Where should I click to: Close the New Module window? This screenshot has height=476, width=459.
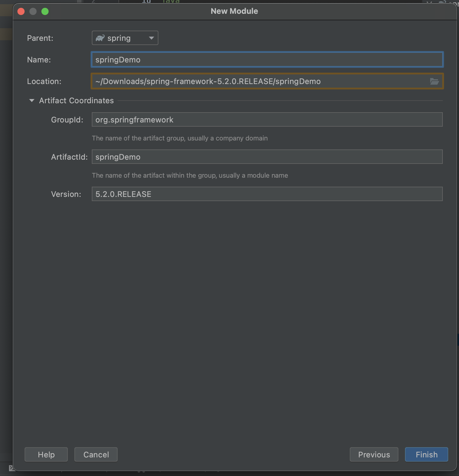coord(21,11)
